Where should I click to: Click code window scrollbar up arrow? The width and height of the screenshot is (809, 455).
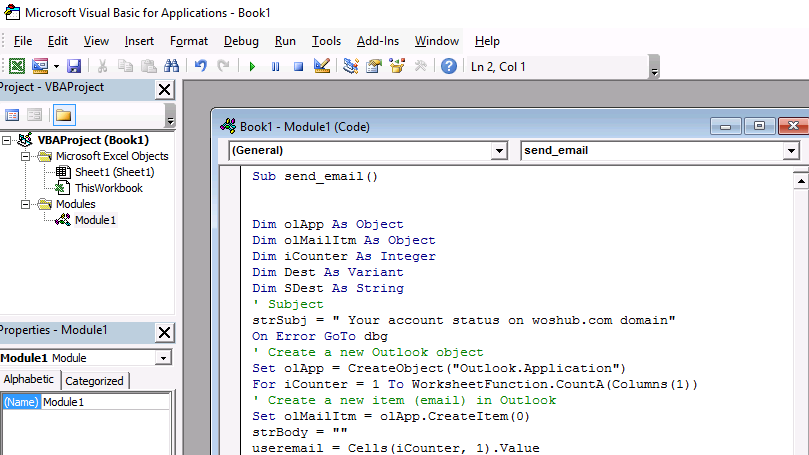click(x=801, y=181)
